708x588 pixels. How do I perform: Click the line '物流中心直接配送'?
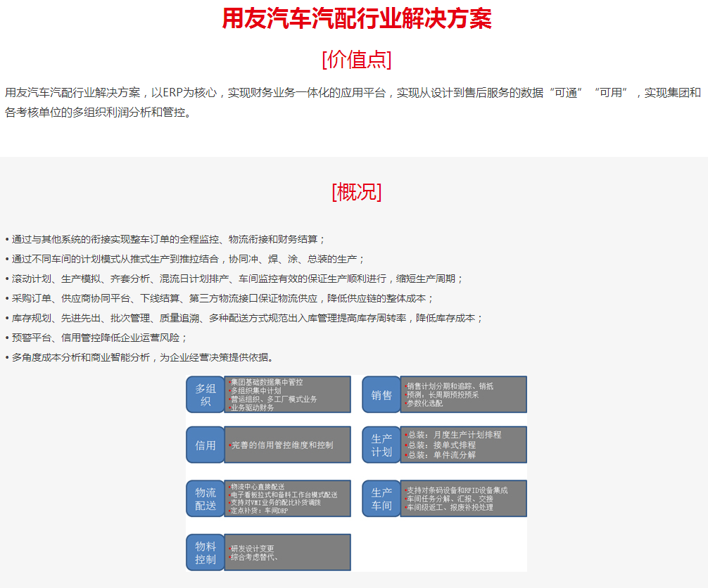point(257,487)
